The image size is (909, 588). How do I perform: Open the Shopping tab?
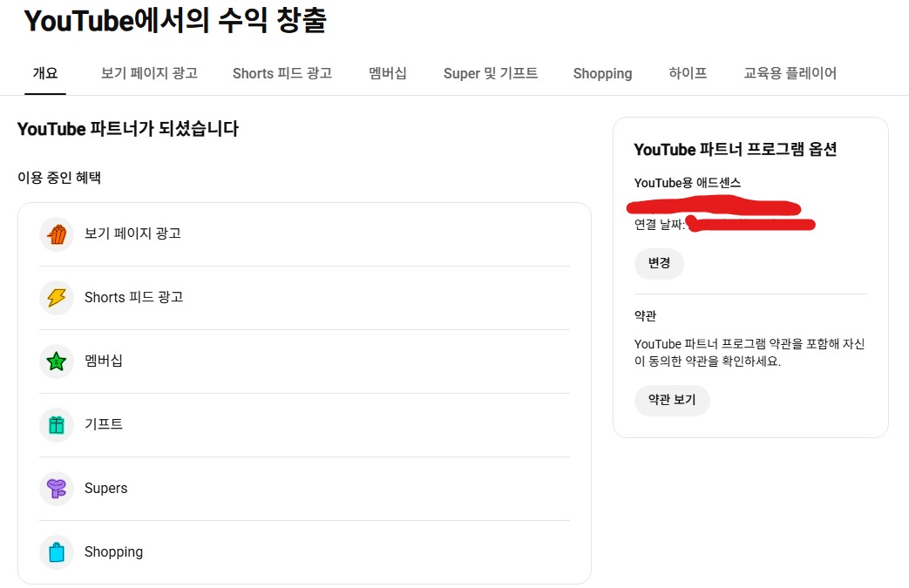(602, 73)
